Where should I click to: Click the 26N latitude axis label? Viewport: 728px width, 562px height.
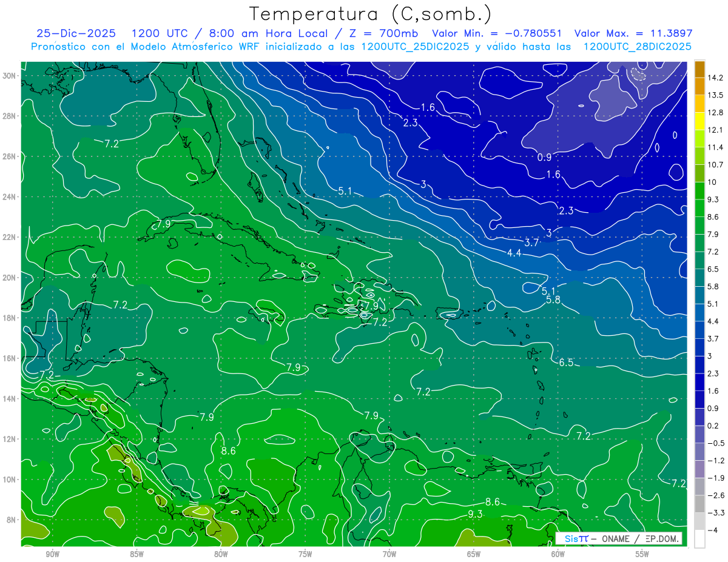pos(9,156)
